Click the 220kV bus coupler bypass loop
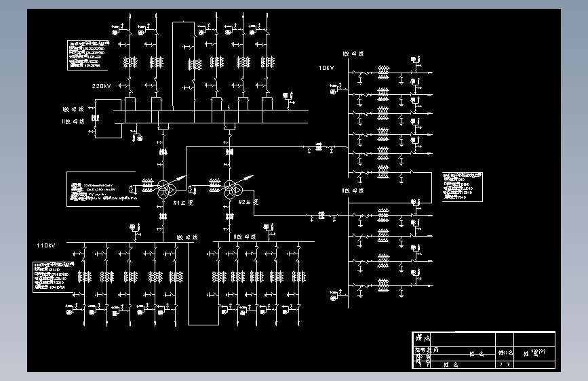The image size is (588, 381). 108,119
